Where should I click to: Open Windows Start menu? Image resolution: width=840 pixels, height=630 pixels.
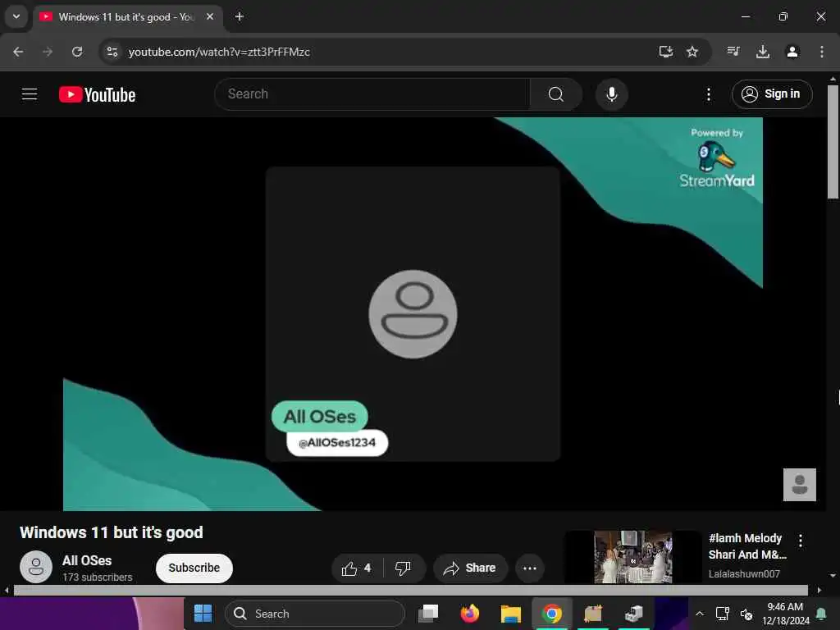tap(203, 614)
